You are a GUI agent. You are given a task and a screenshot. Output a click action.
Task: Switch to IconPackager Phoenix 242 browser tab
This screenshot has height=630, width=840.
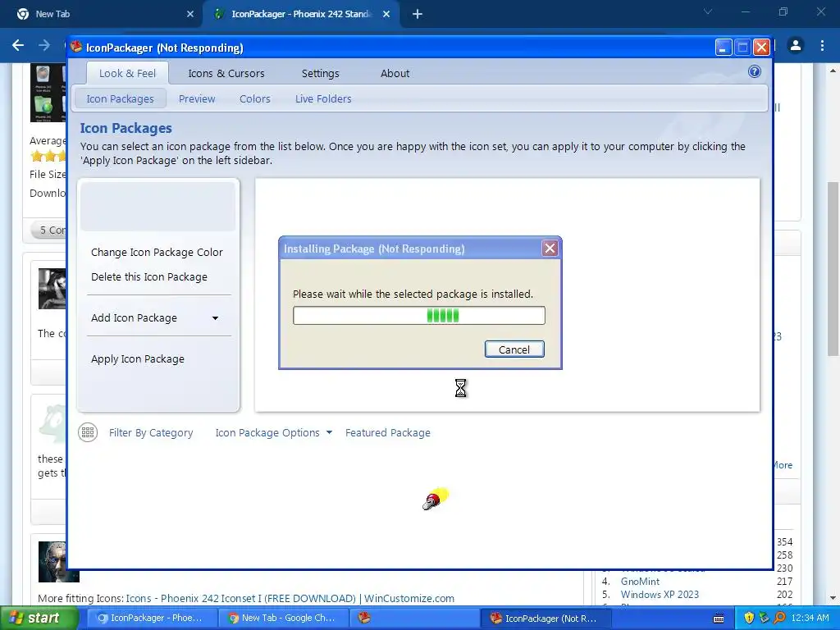[x=300, y=14]
